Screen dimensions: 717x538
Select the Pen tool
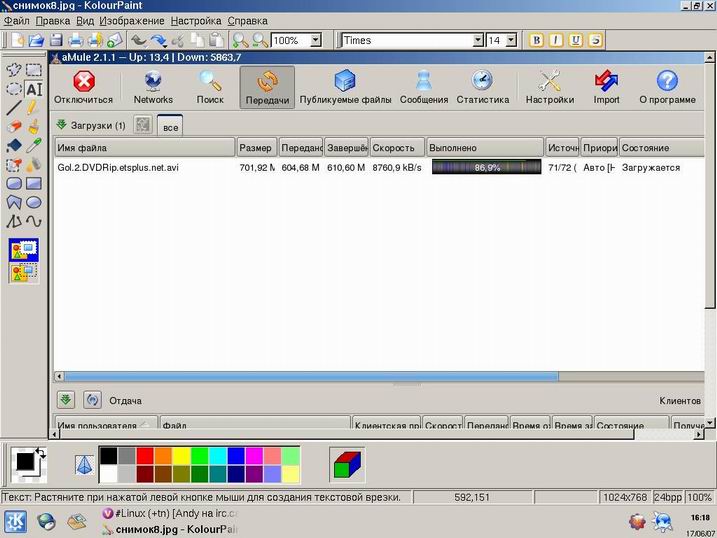pos(34,108)
